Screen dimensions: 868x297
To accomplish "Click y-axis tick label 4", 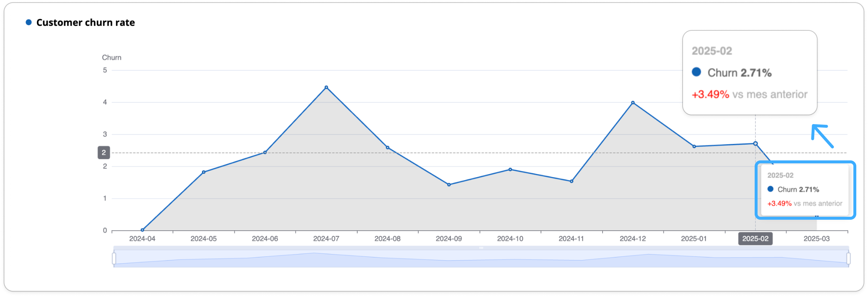I will pos(105,102).
